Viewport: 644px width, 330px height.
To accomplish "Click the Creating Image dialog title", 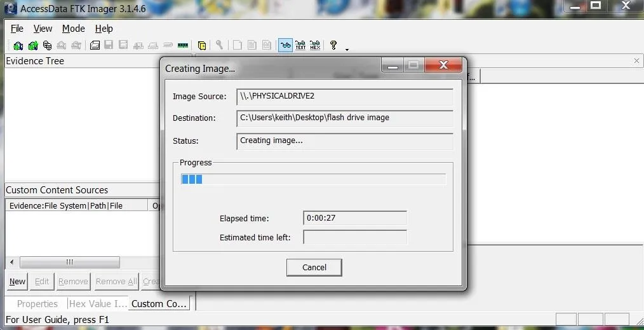I will point(200,69).
